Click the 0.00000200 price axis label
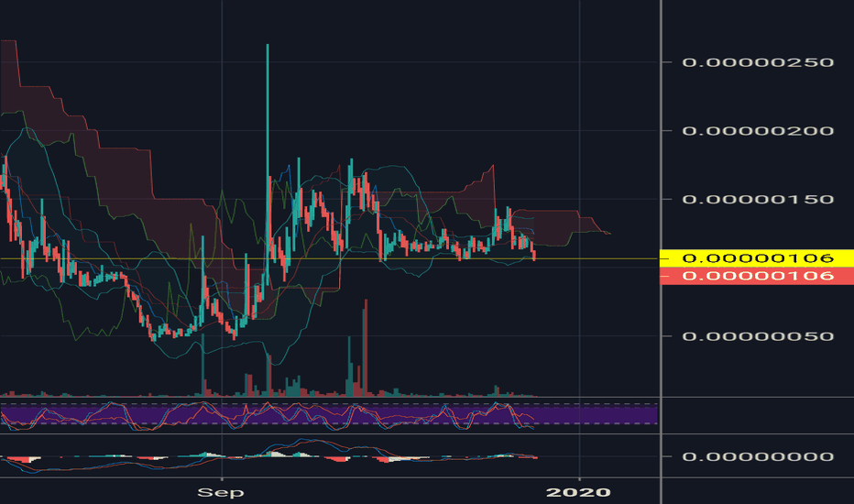 pyautogui.click(x=758, y=131)
